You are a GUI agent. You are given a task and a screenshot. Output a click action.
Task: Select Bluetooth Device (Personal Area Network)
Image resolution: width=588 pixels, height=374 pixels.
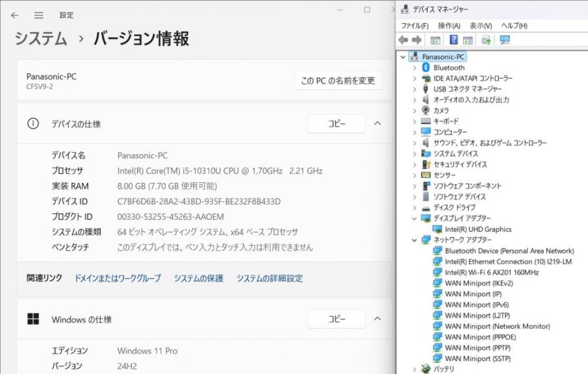509,251
